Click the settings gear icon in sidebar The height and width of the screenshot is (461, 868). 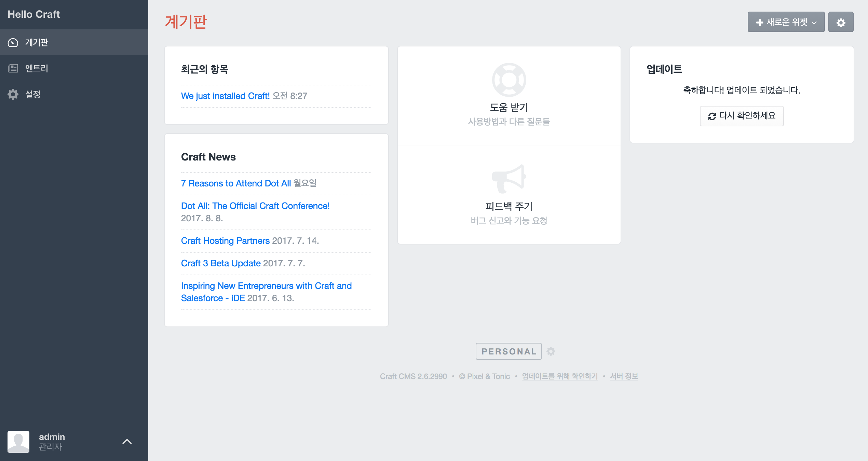pyautogui.click(x=13, y=95)
